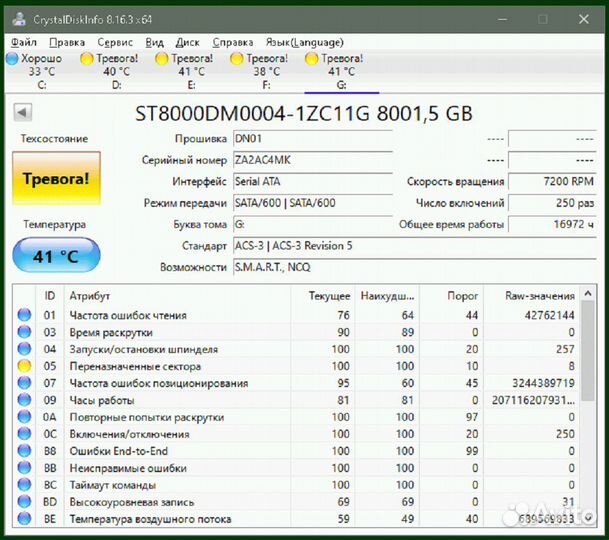Screen dimensions: 609x540
Task: Open the Справка menu
Action: point(233,42)
